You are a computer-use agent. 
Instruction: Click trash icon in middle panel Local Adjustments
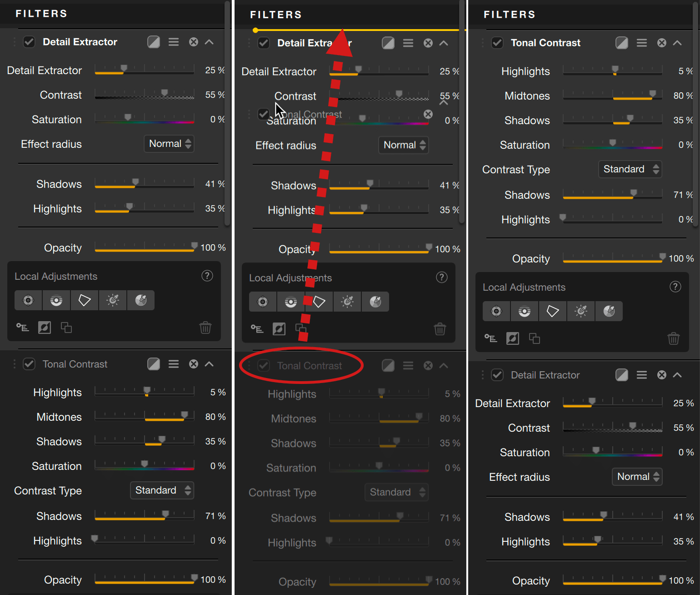[440, 329]
